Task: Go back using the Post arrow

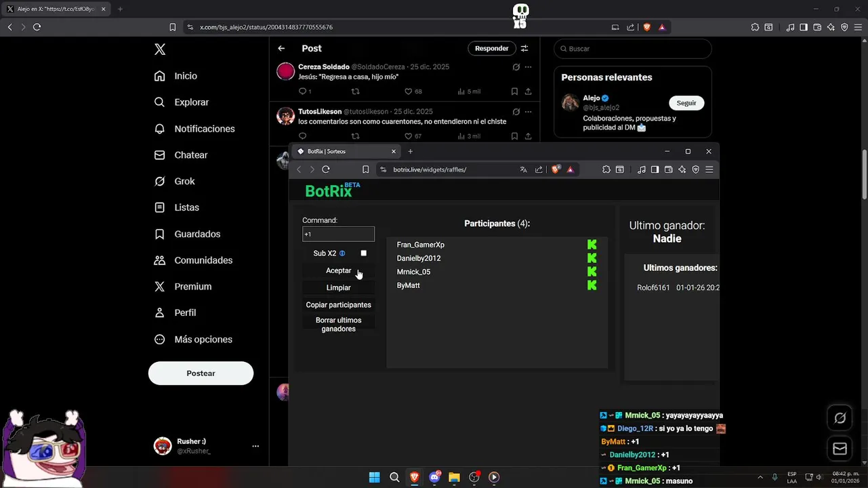Action: coord(281,48)
